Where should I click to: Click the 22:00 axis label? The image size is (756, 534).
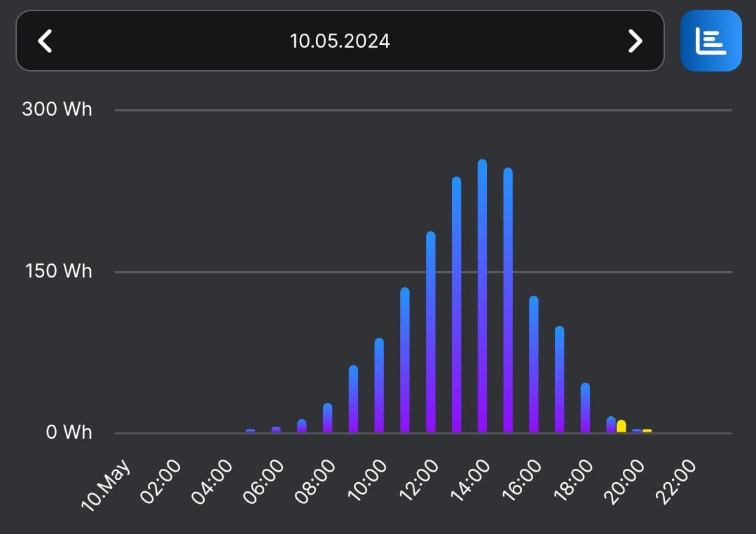[x=676, y=481]
